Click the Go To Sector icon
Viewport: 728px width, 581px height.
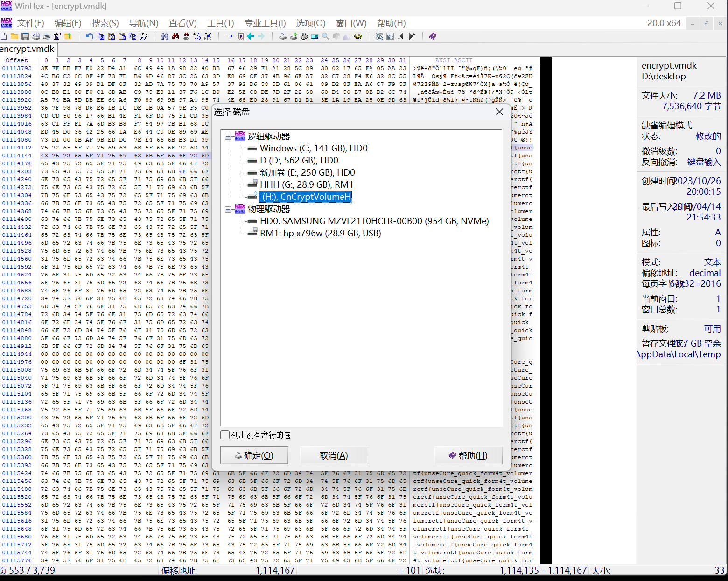(x=240, y=36)
